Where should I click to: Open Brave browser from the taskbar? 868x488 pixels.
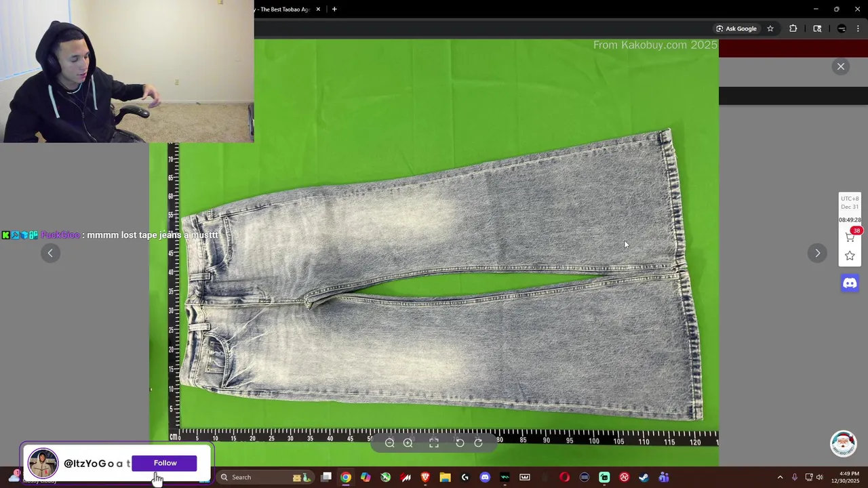pyautogui.click(x=425, y=477)
